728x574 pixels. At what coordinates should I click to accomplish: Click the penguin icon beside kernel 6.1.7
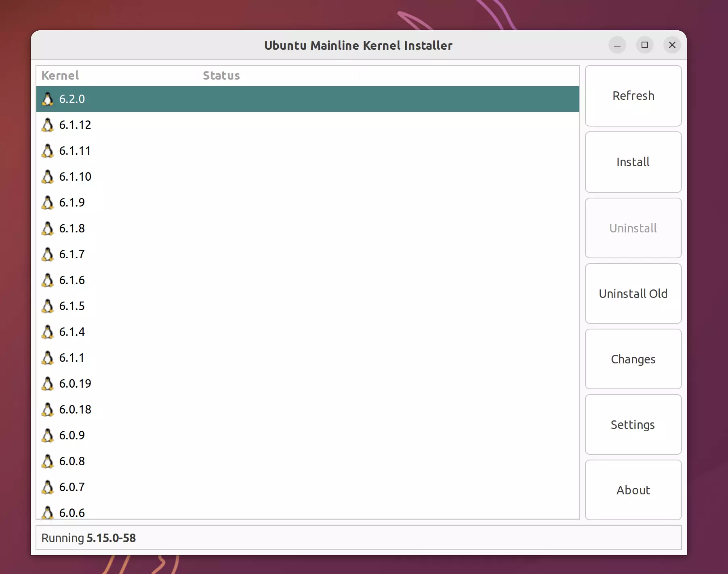pos(48,254)
